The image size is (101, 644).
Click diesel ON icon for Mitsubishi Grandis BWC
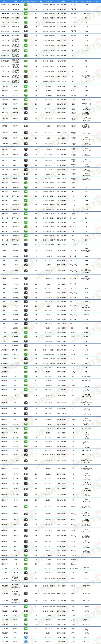[x=26, y=363]
